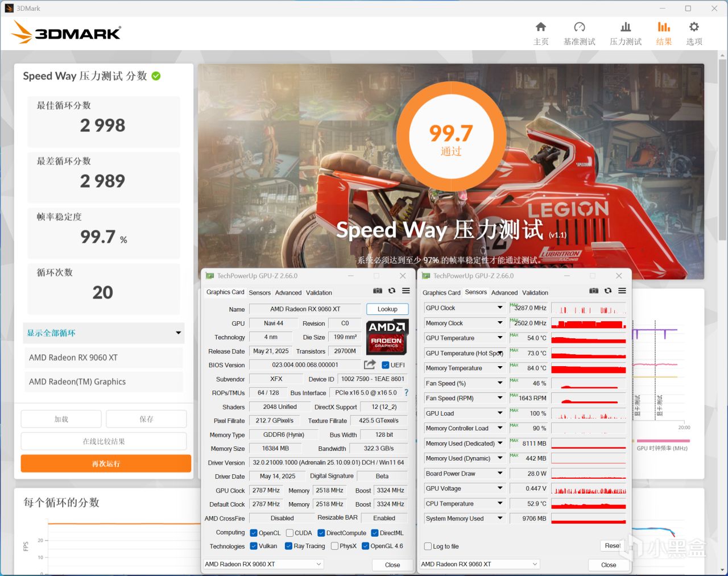Open the 结果 results chart icon

pyautogui.click(x=664, y=27)
